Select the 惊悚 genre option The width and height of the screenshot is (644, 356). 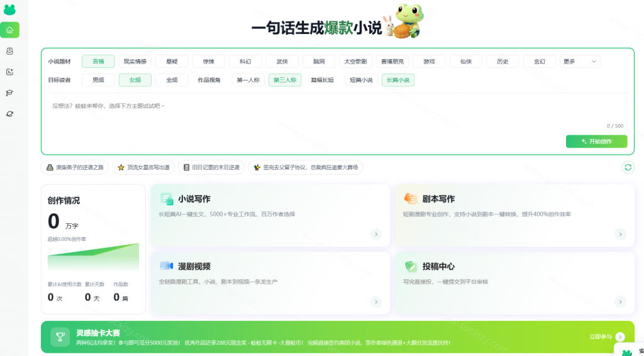pyautogui.click(x=209, y=62)
